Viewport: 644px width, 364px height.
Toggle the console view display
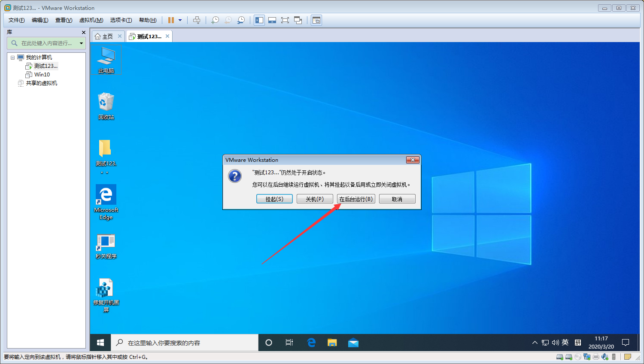point(316,20)
